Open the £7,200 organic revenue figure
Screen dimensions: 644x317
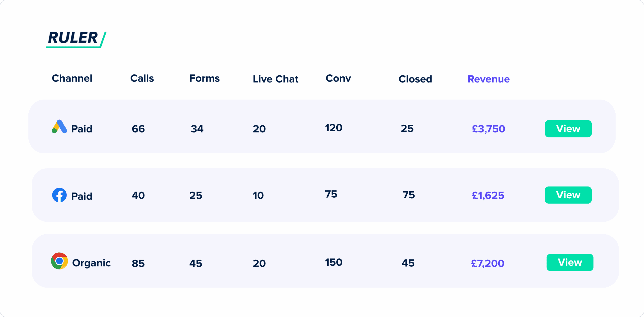click(x=488, y=263)
